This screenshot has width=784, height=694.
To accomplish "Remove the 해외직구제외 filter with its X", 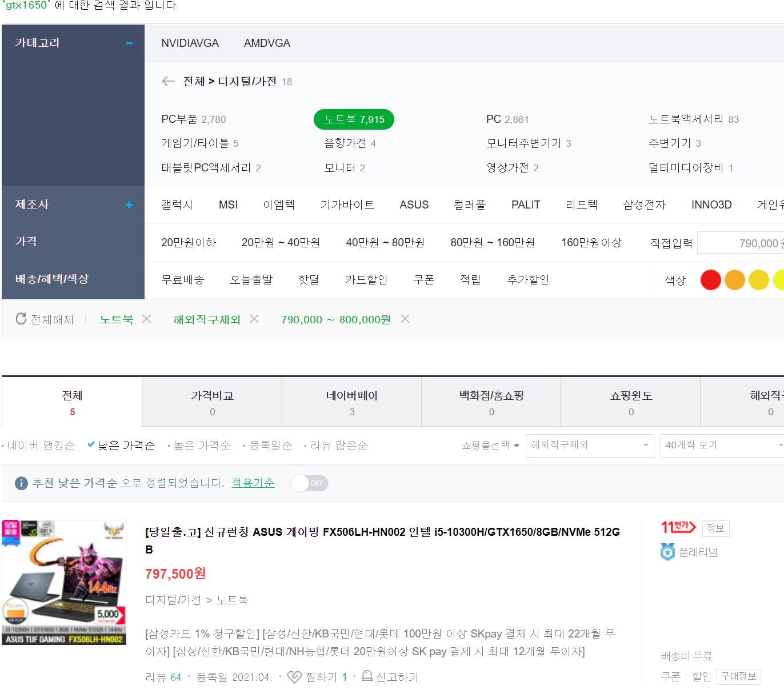I will 254,319.
